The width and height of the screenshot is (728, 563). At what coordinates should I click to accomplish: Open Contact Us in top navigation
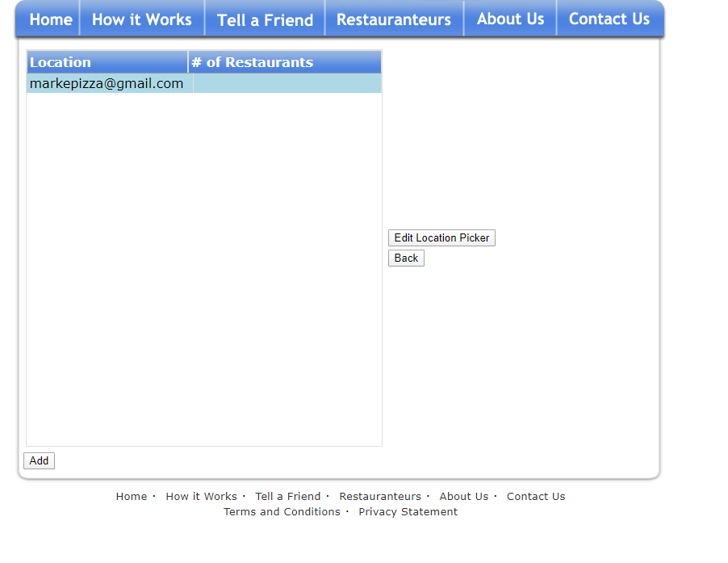[609, 19]
